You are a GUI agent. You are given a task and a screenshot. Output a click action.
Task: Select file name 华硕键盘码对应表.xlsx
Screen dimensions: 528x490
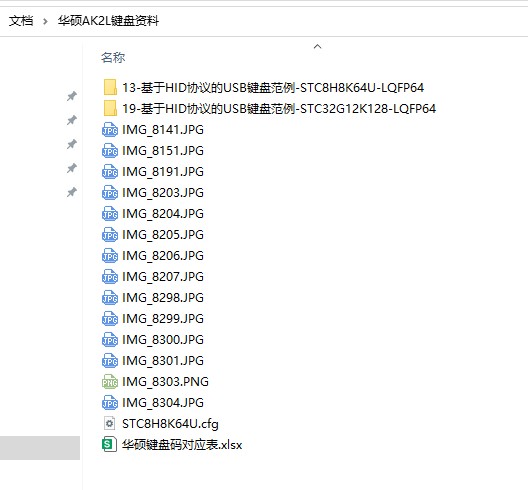coord(182,445)
